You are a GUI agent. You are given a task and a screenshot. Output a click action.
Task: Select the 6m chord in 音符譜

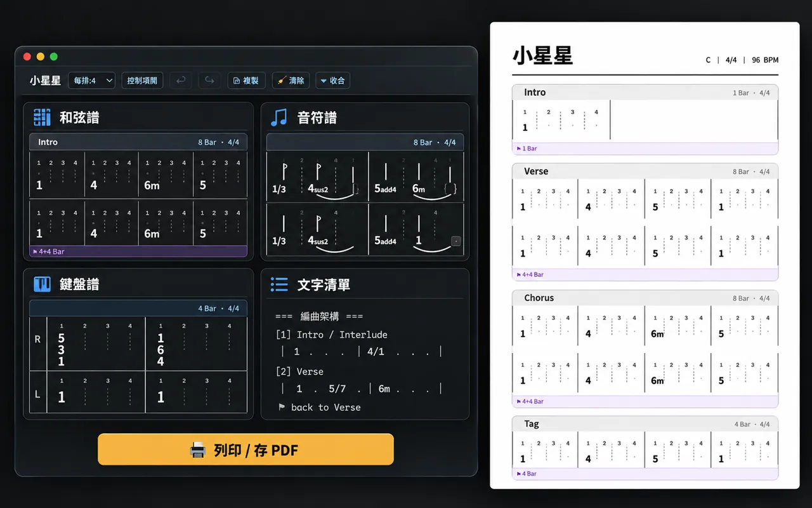(x=419, y=189)
